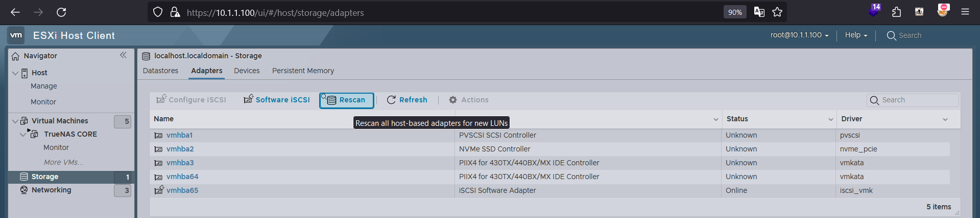Click the vmhba1 adapter row icon
Viewport: 980px width, 218px height.
158,136
